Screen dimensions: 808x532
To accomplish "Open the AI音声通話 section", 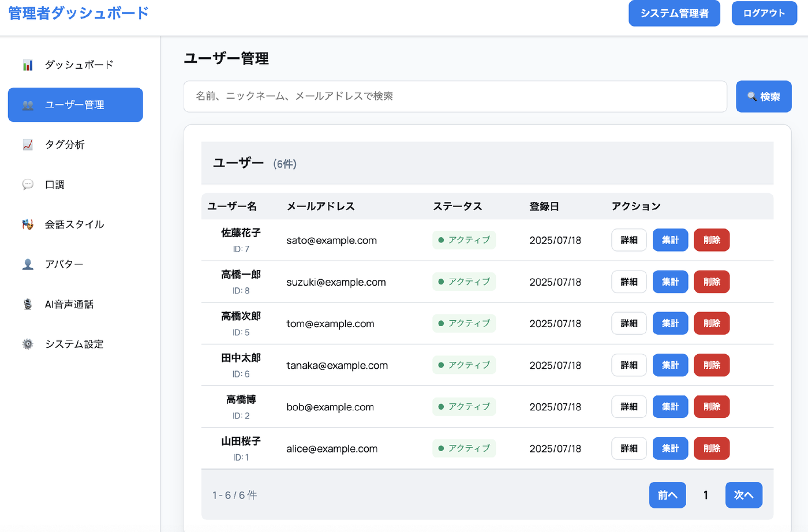I will 76,304.
